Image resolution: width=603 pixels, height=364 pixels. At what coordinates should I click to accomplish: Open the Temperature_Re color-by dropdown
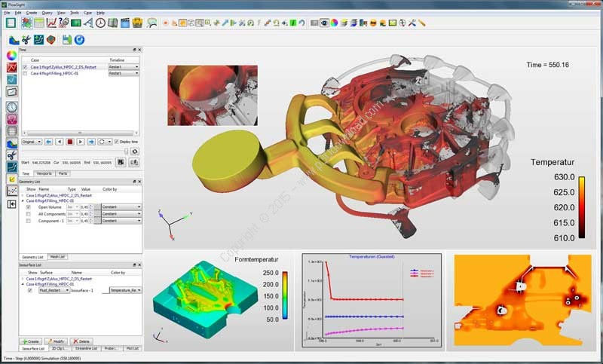coord(125,291)
